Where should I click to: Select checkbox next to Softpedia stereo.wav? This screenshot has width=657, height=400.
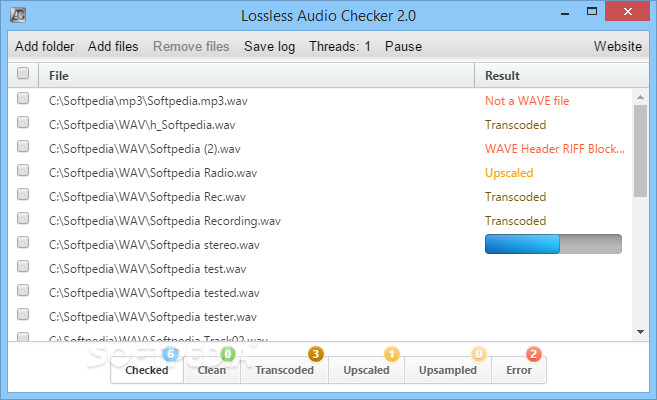23,243
